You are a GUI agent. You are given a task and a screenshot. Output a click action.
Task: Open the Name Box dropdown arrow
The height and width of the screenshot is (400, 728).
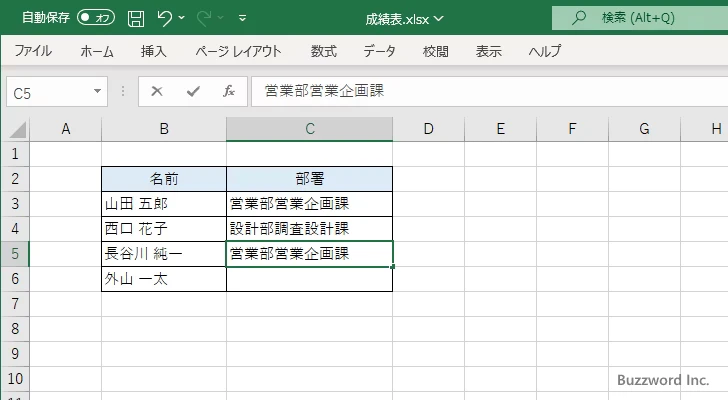[97, 92]
